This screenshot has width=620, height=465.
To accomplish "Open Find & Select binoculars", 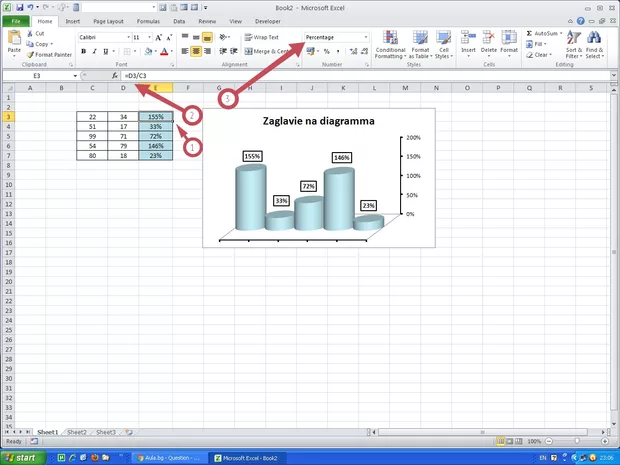I will point(594,44).
